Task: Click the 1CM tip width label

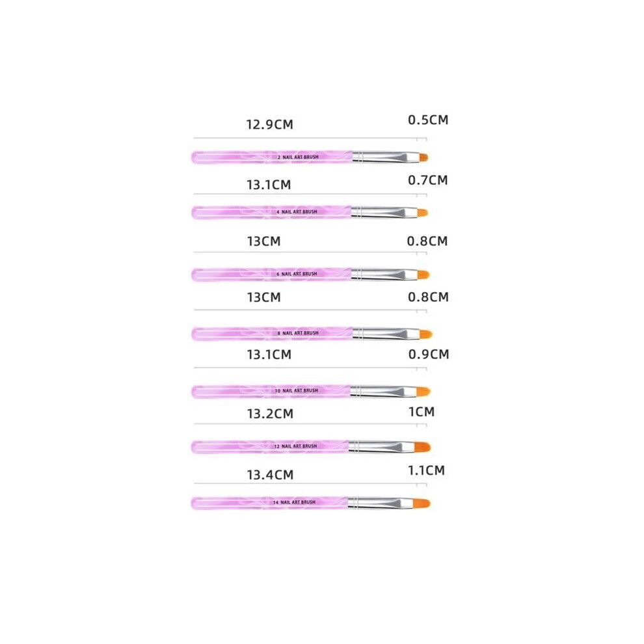Action: tap(422, 412)
